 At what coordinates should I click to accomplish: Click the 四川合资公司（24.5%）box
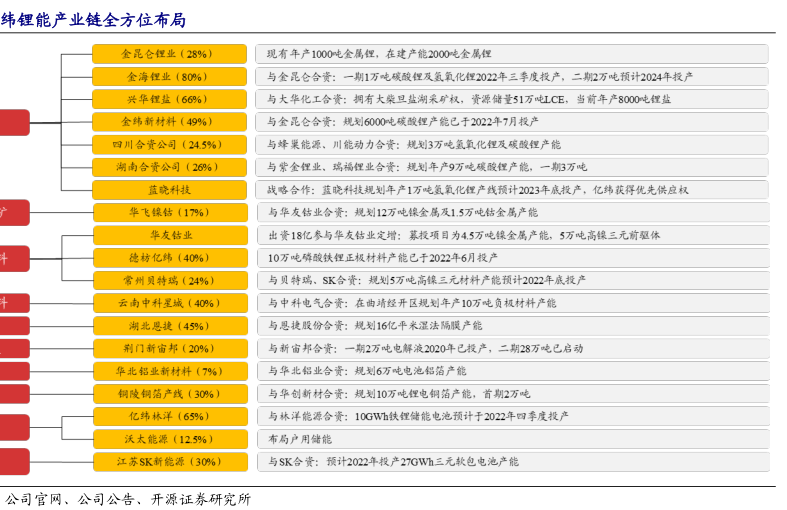(x=169, y=144)
